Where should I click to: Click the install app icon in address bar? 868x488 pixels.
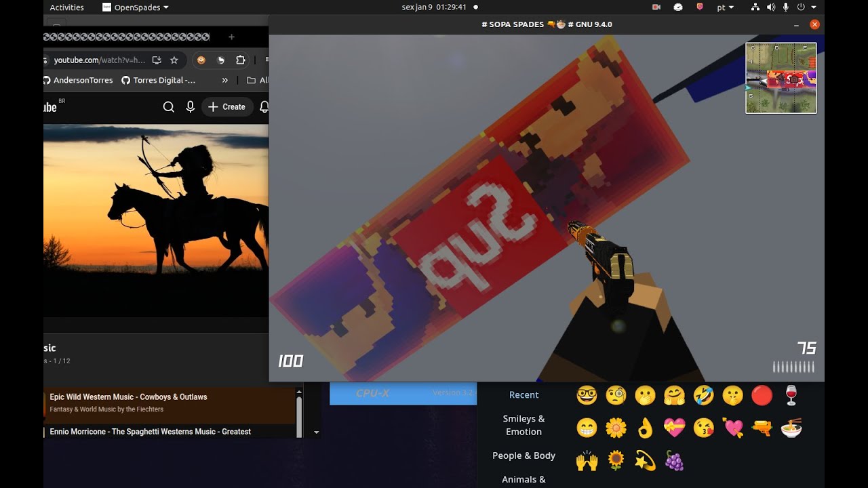(157, 60)
